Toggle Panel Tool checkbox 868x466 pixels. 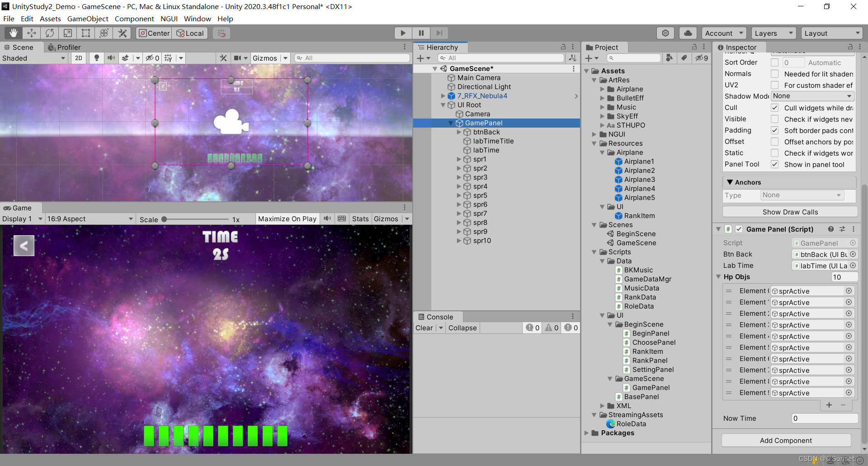[774, 164]
